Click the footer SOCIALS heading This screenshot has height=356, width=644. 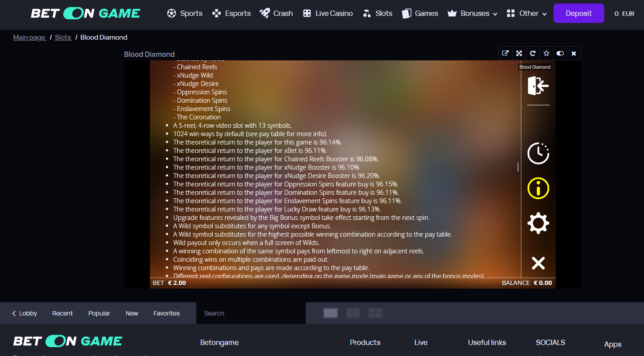coord(550,342)
